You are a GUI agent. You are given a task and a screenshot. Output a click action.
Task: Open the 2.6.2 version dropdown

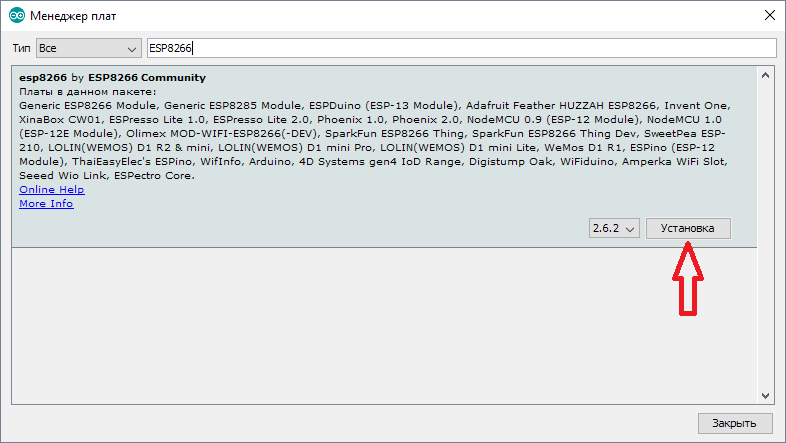(614, 228)
